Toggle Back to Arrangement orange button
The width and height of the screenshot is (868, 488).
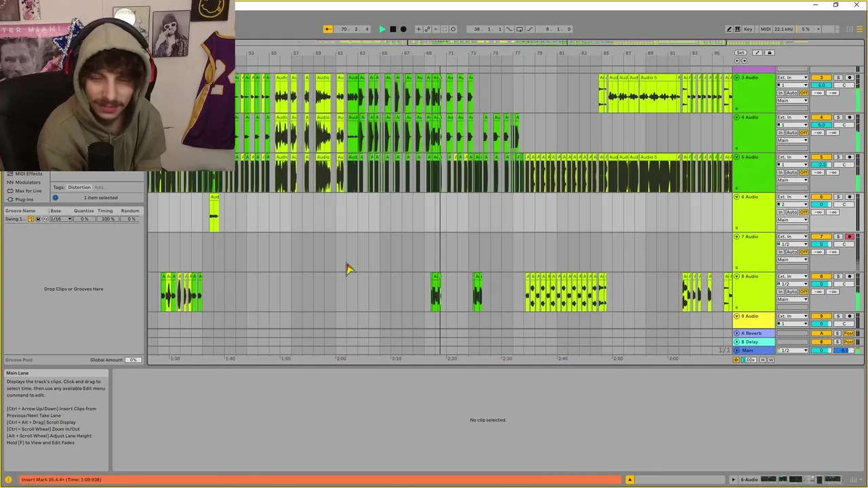pos(736,360)
